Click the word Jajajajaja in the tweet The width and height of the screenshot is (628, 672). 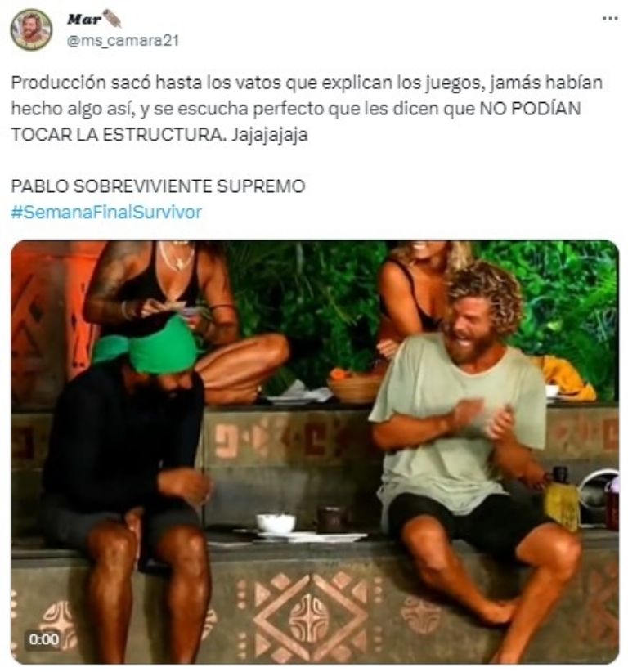coord(270,135)
